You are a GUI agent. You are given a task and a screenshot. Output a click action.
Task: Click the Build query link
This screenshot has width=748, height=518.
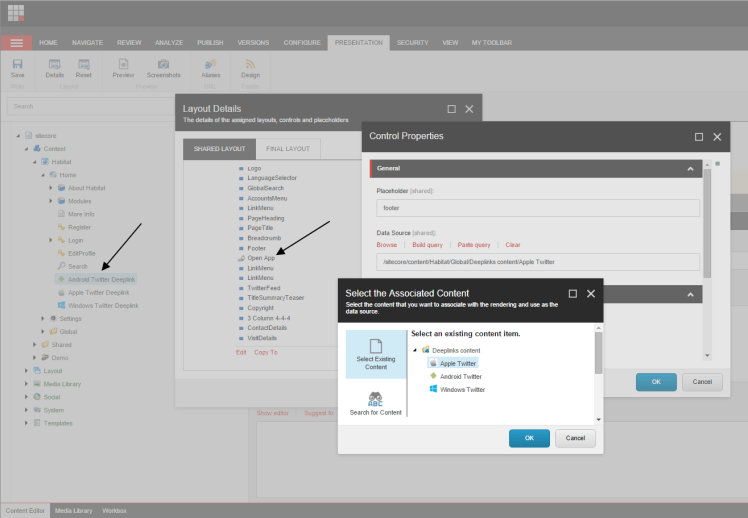point(427,245)
